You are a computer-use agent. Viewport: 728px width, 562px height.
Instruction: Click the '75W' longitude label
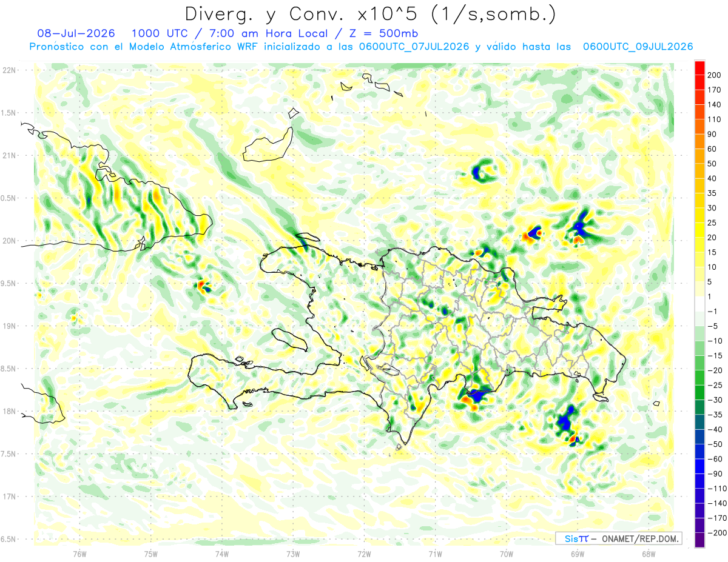150,554
